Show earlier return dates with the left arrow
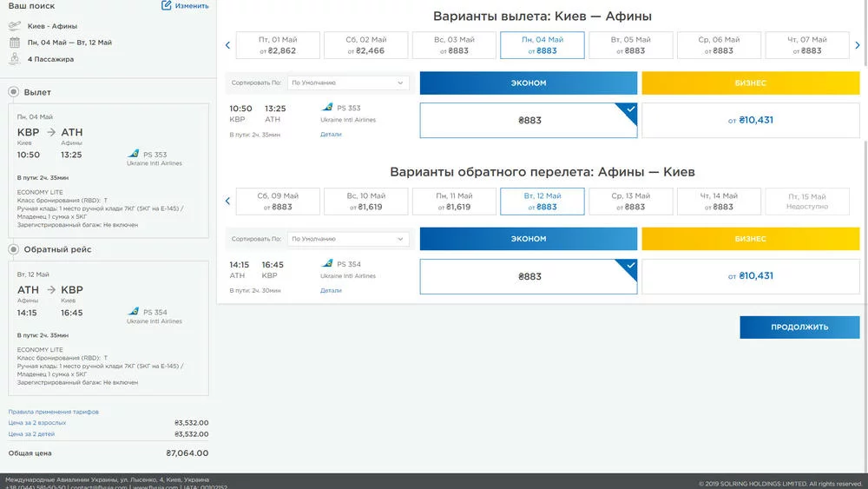 [x=227, y=201]
